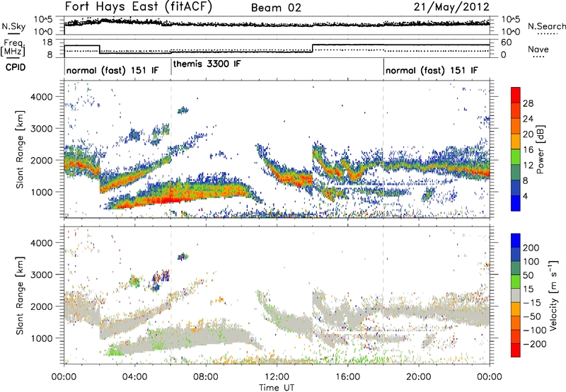Click the 'CPID' row label
Viewport: 566px width, 392px height.
pyautogui.click(x=16, y=67)
